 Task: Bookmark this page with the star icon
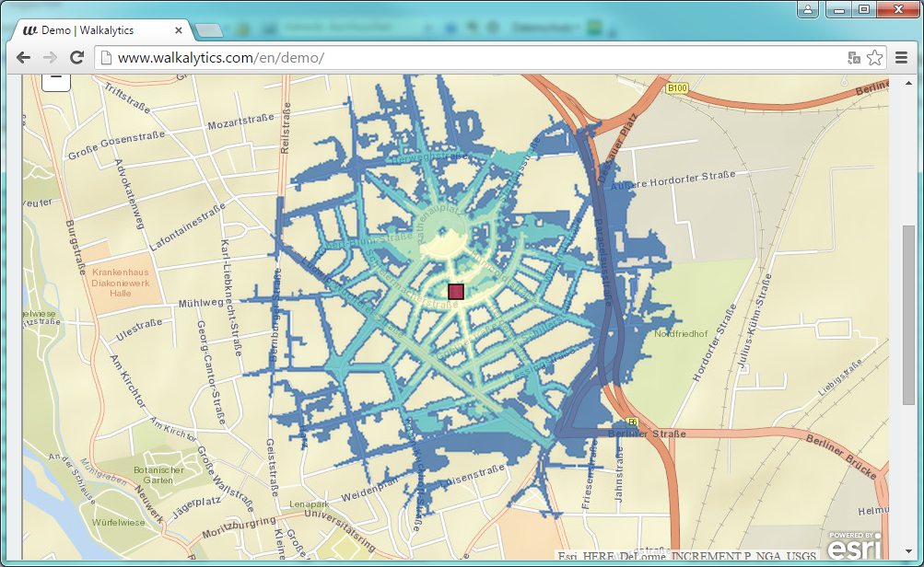point(874,58)
